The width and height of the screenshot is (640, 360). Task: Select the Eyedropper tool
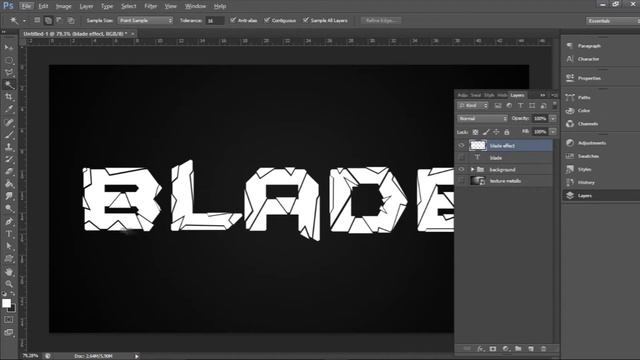9,109
